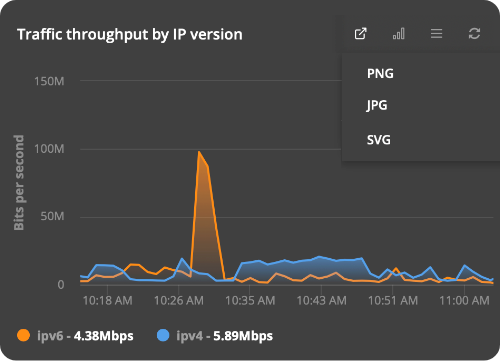Click the export/share icon
500x361 pixels.
(360, 34)
